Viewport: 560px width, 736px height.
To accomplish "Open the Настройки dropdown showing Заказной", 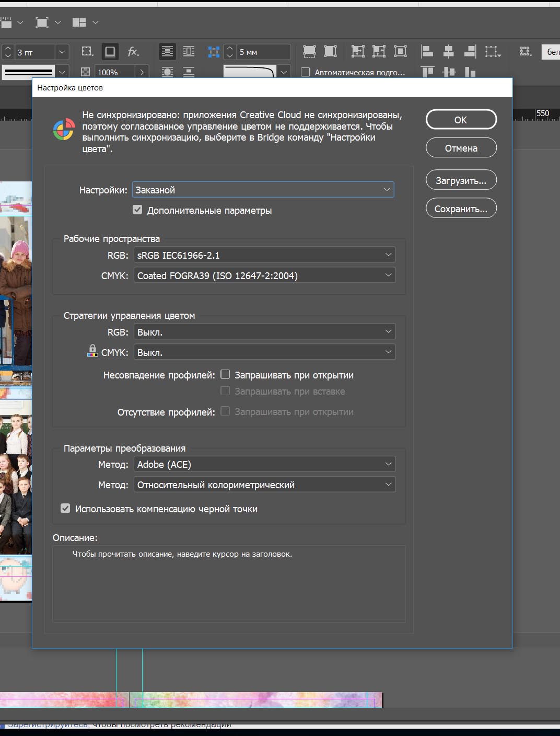I will coord(263,190).
